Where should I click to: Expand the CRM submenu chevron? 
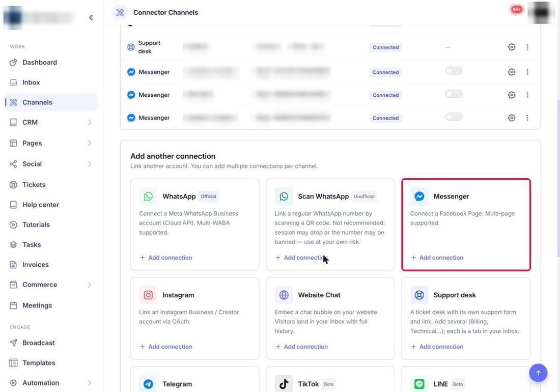point(89,123)
